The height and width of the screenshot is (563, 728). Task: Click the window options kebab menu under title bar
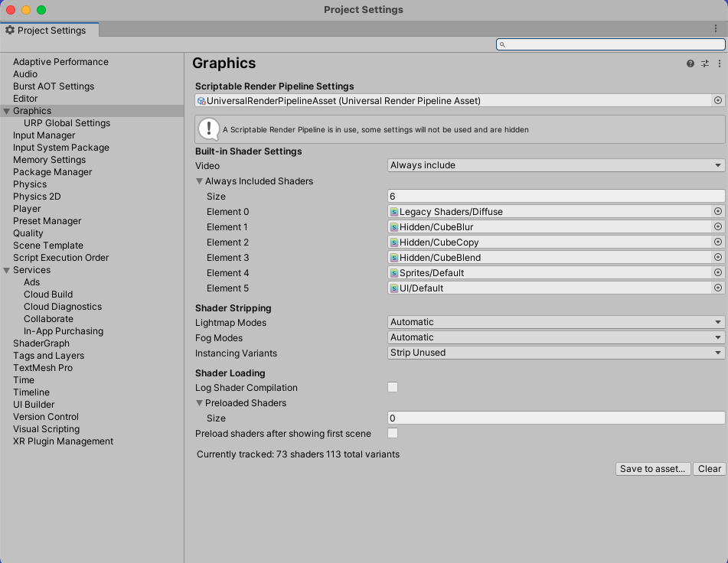click(x=716, y=28)
